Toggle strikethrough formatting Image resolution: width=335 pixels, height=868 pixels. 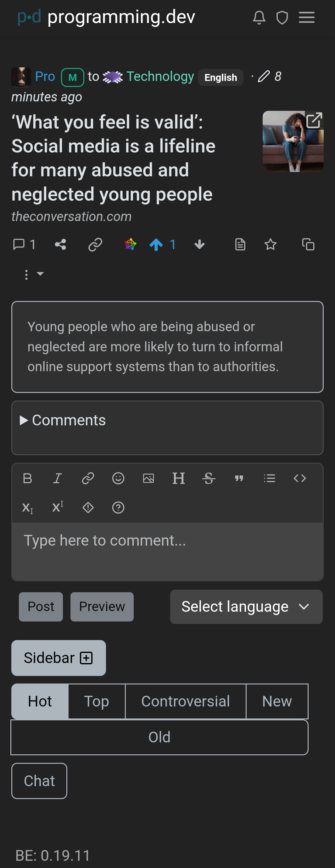click(x=209, y=478)
